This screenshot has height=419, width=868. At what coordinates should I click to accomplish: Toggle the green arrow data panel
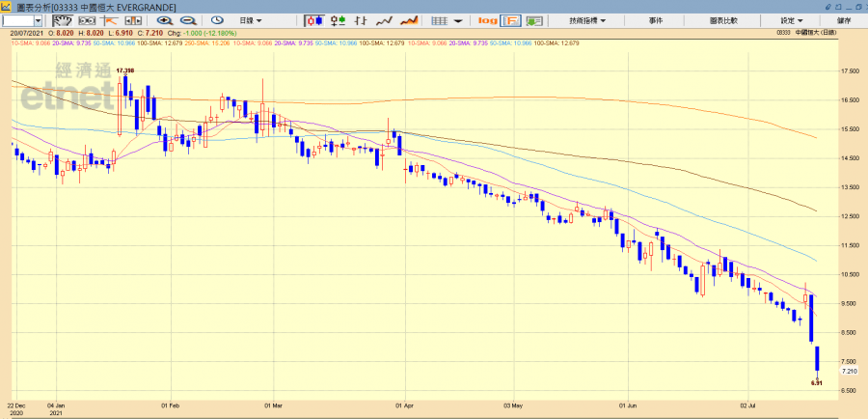(x=532, y=20)
